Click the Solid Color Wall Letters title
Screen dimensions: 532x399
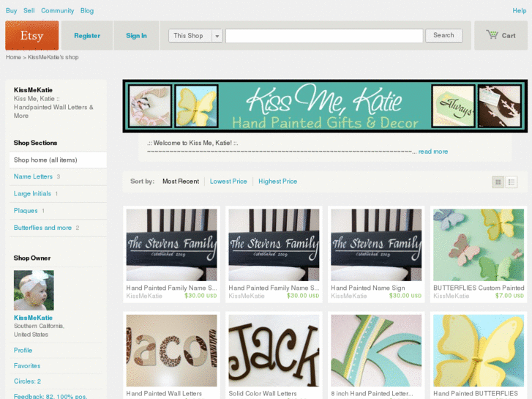coord(263,394)
